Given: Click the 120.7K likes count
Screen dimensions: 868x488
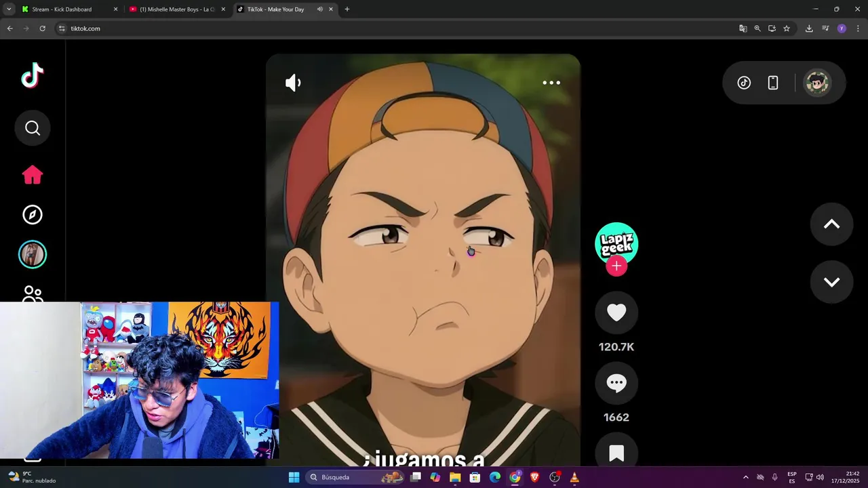Looking at the screenshot, I should tap(616, 347).
